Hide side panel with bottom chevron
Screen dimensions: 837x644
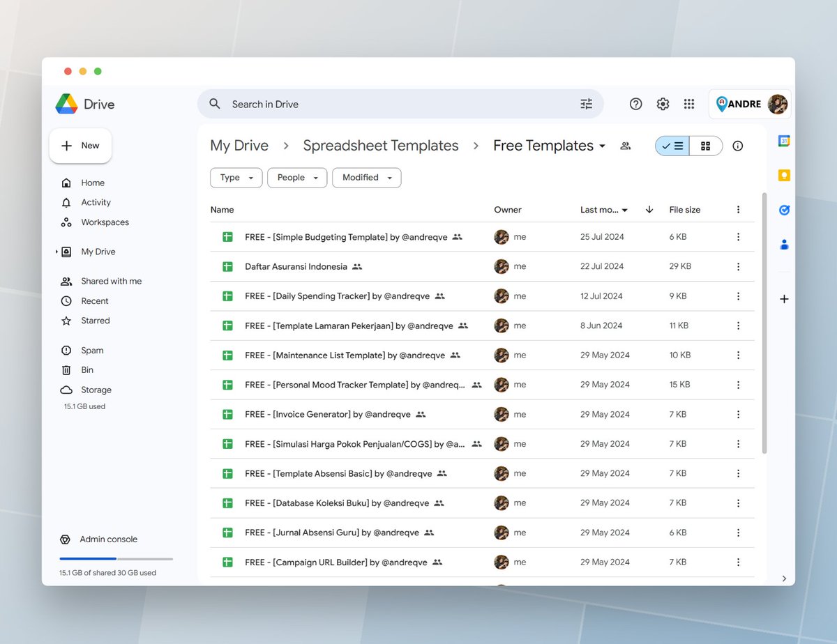click(784, 578)
